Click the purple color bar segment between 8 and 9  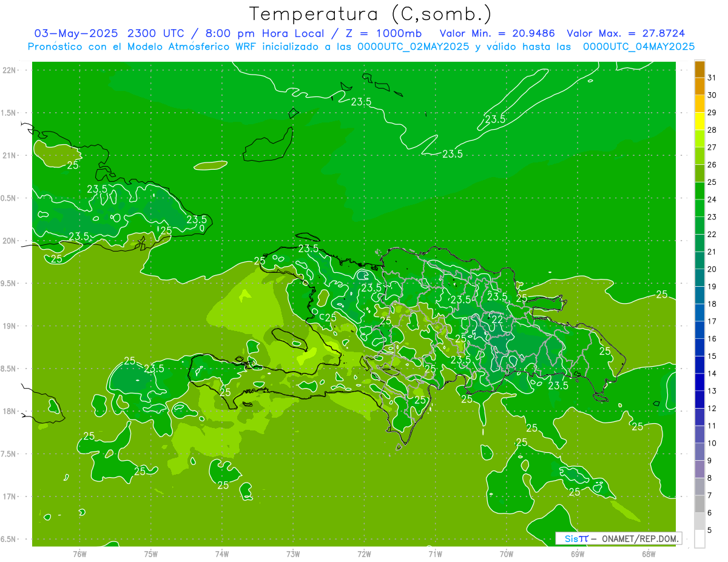pos(699,469)
